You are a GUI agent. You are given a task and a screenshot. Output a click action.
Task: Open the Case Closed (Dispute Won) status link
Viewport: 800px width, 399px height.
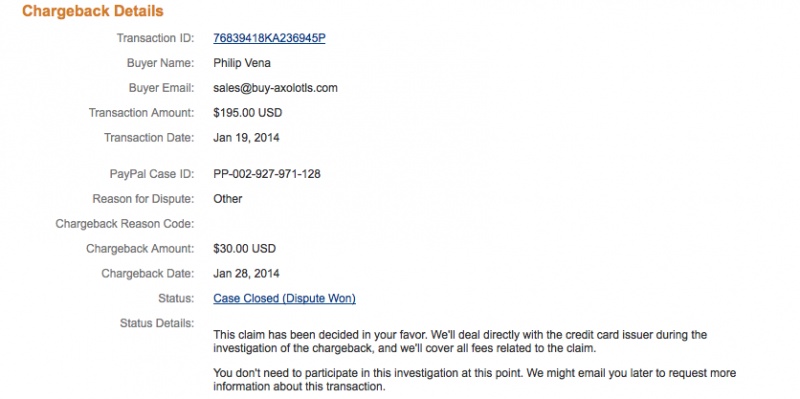coord(284,298)
